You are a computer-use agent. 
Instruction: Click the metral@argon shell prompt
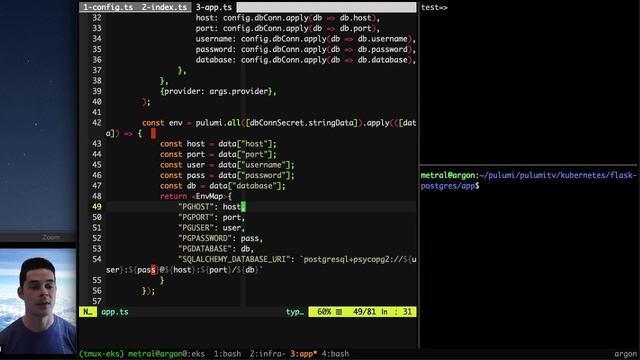448,175
